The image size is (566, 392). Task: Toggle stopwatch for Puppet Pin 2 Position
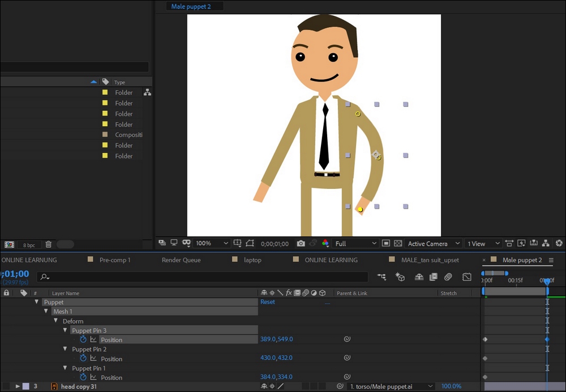pos(83,358)
